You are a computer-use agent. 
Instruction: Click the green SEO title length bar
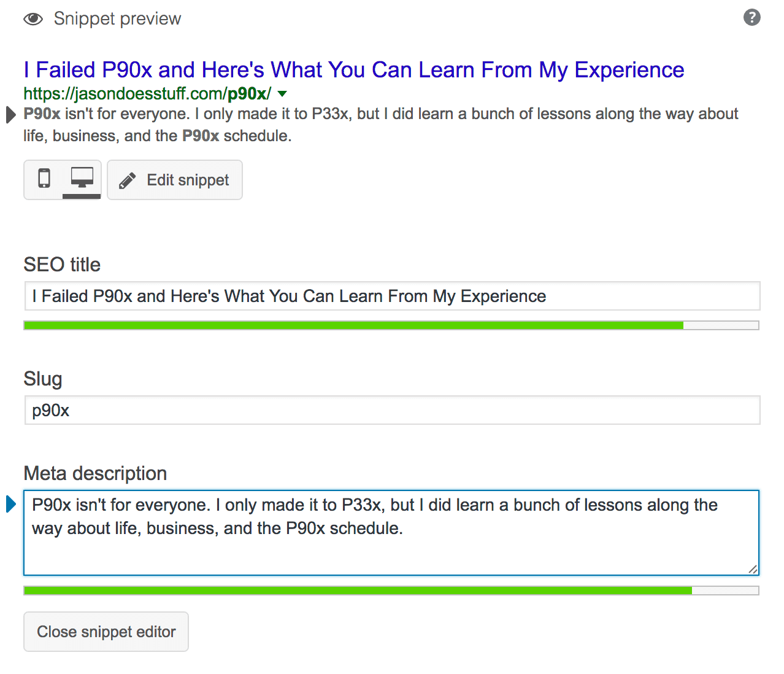point(353,325)
